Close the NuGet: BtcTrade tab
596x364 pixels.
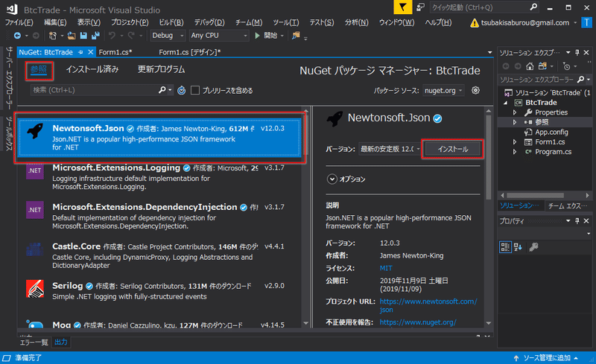click(90, 52)
